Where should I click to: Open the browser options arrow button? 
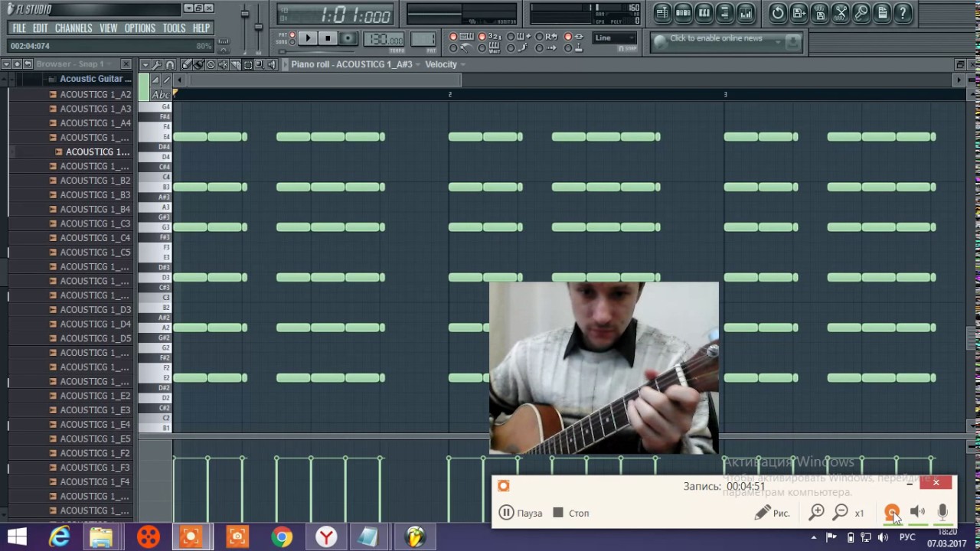coord(6,64)
